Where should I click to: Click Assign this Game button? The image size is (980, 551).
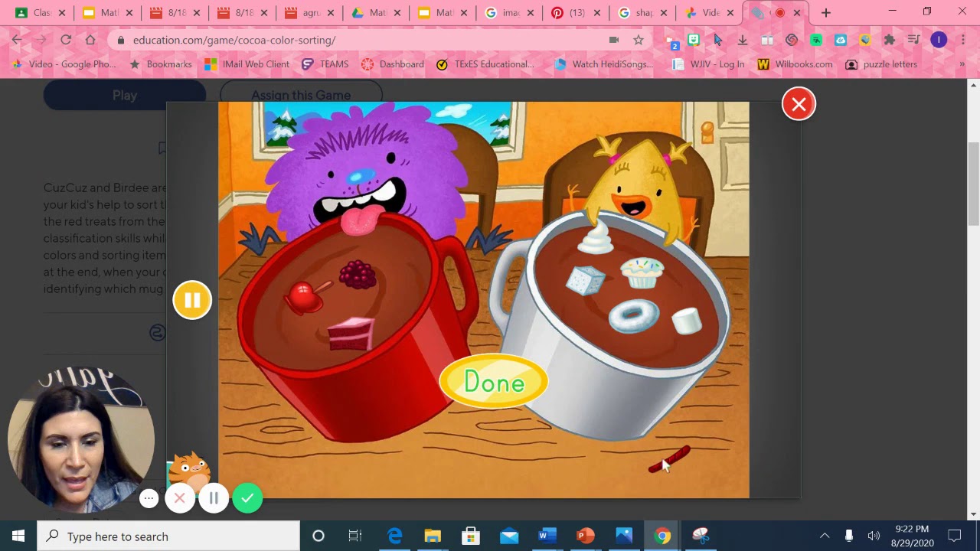click(x=301, y=95)
